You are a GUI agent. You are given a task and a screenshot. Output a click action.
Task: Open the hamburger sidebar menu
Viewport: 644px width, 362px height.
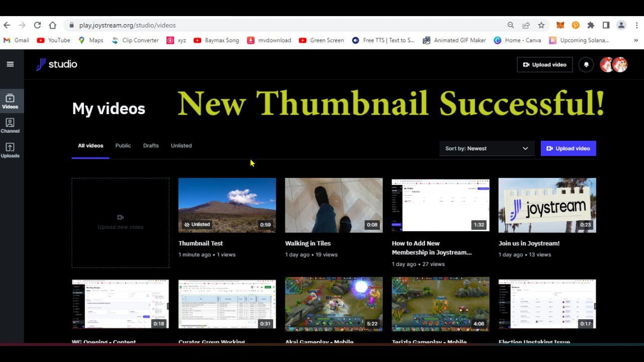pos(10,64)
